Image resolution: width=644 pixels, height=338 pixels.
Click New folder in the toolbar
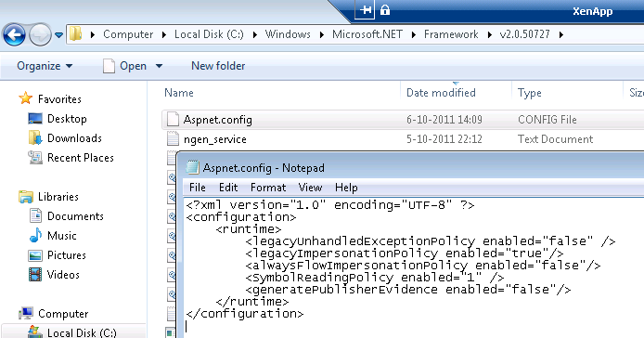coord(218,66)
